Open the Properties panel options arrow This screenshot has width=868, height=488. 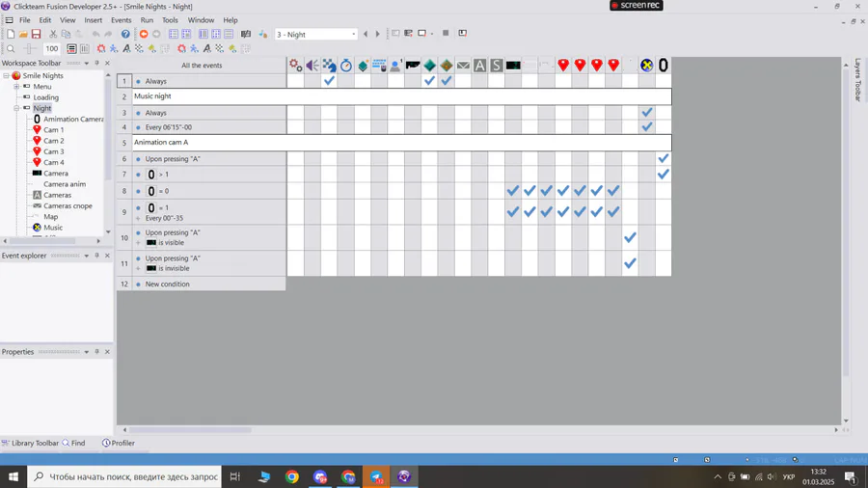[x=87, y=352]
